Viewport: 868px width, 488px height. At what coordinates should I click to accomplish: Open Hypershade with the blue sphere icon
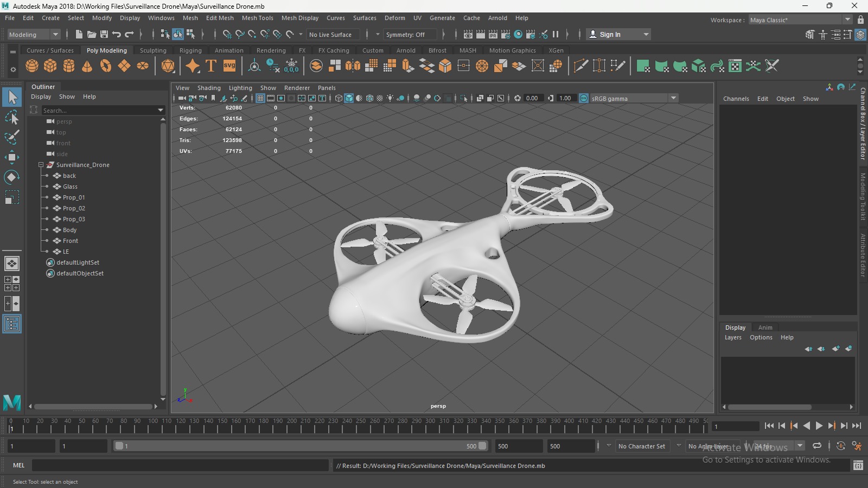click(518, 34)
